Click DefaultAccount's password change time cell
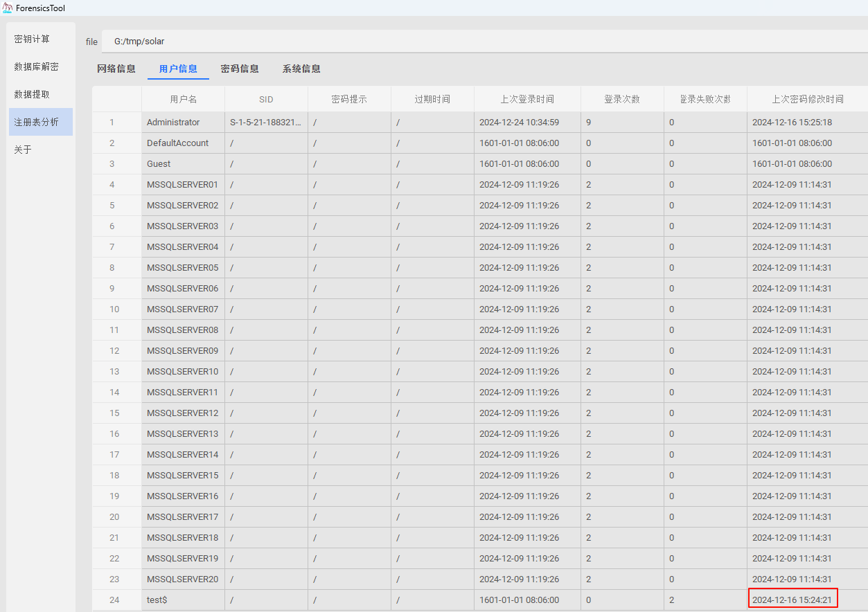Viewport: 868px width, 612px height. point(808,143)
